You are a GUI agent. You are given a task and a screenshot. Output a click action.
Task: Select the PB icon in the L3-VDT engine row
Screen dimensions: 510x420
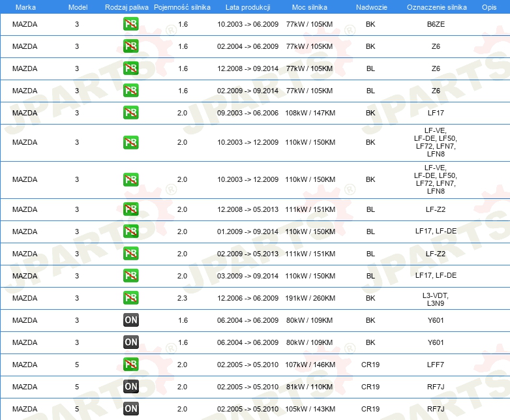[x=130, y=298]
